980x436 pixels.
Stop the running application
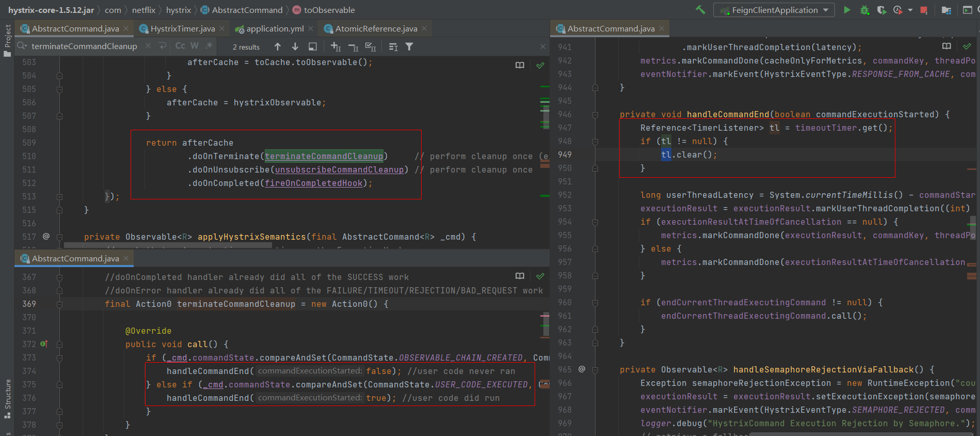tap(924, 10)
